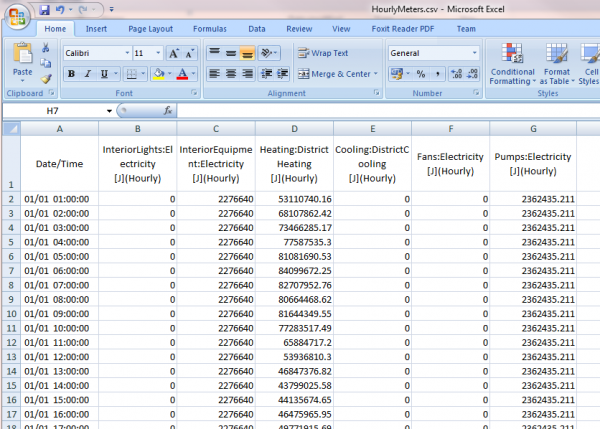Open General number format dropdown

pyautogui.click(x=474, y=53)
